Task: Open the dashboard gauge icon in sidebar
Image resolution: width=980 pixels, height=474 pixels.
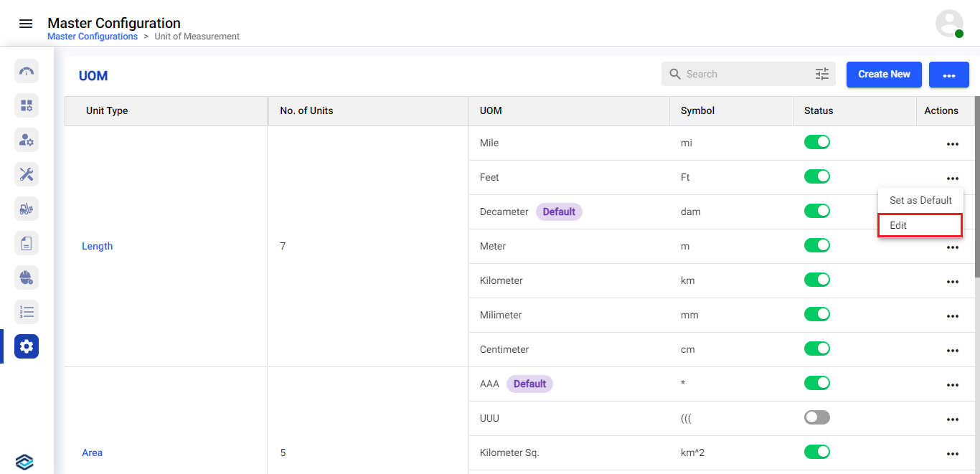Action: 27,71
